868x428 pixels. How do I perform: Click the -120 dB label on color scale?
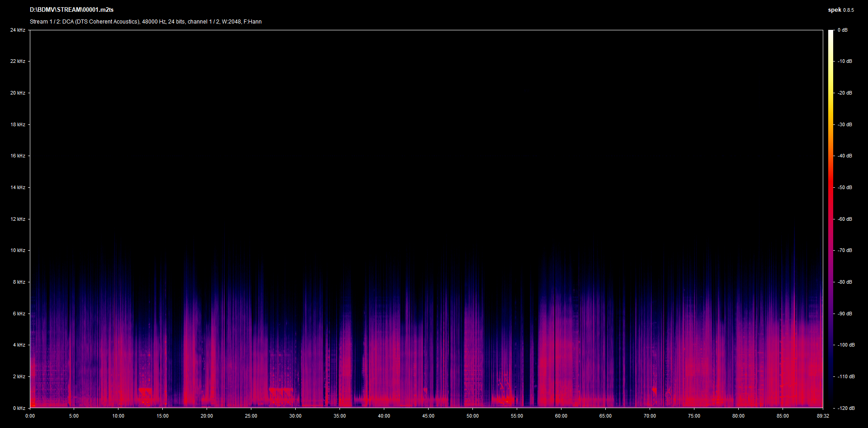(846, 408)
